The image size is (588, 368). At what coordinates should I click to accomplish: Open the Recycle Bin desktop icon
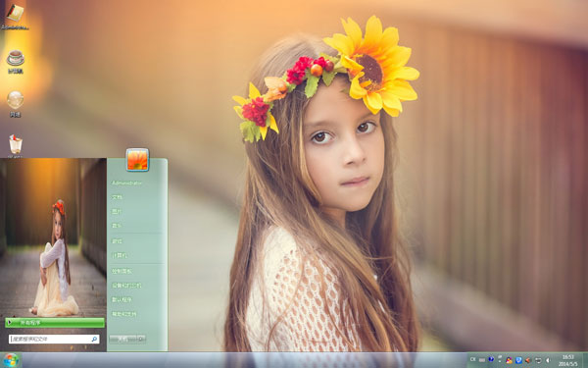pos(16,145)
